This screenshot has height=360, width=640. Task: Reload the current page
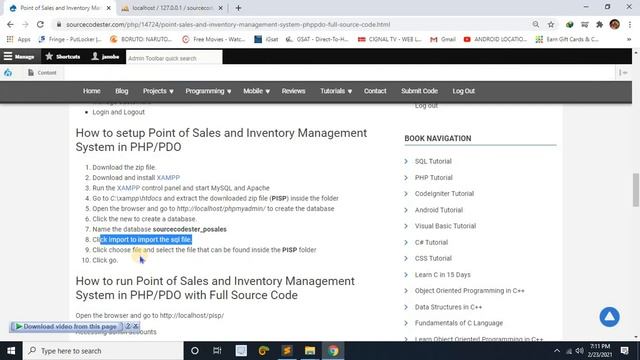coord(40,24)
